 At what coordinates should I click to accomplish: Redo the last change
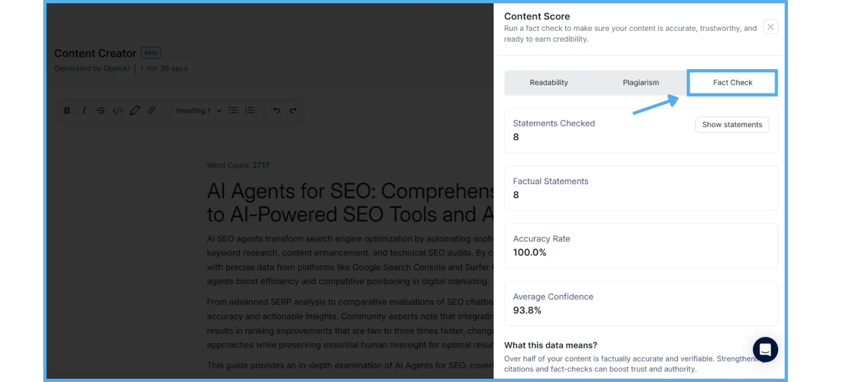coord(293,110)
